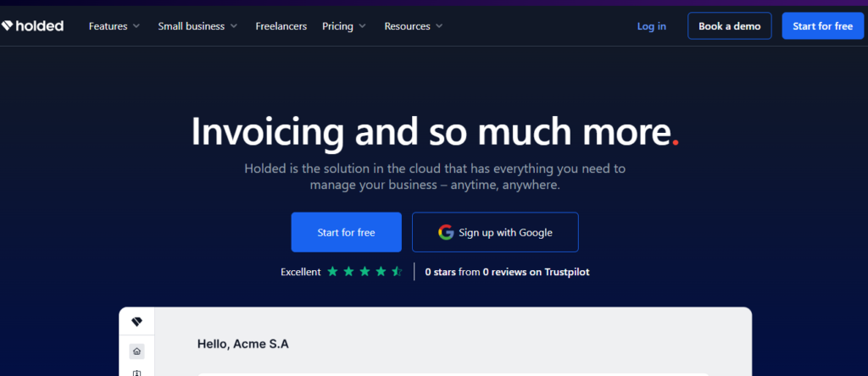Go to the Freelancers page
This screenshot has height=376, width=868.
(x=281, y=26)
